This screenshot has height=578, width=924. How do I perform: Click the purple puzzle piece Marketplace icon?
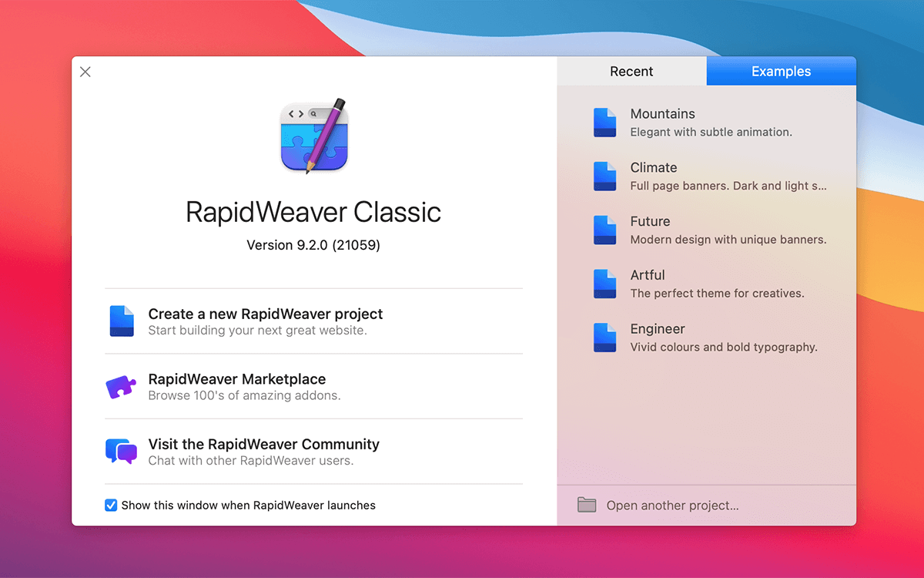click(x=121, y=386)
